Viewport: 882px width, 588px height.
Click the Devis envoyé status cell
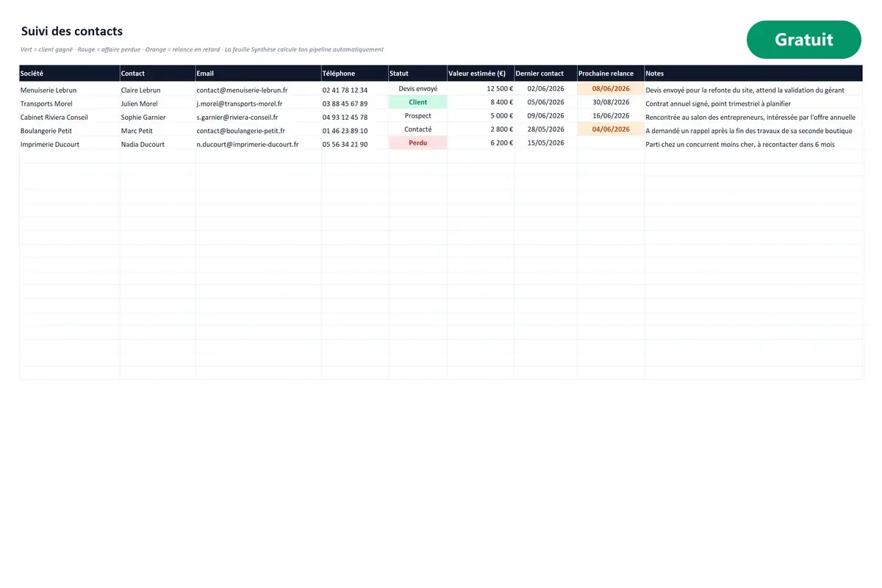[x=417, y=88]
